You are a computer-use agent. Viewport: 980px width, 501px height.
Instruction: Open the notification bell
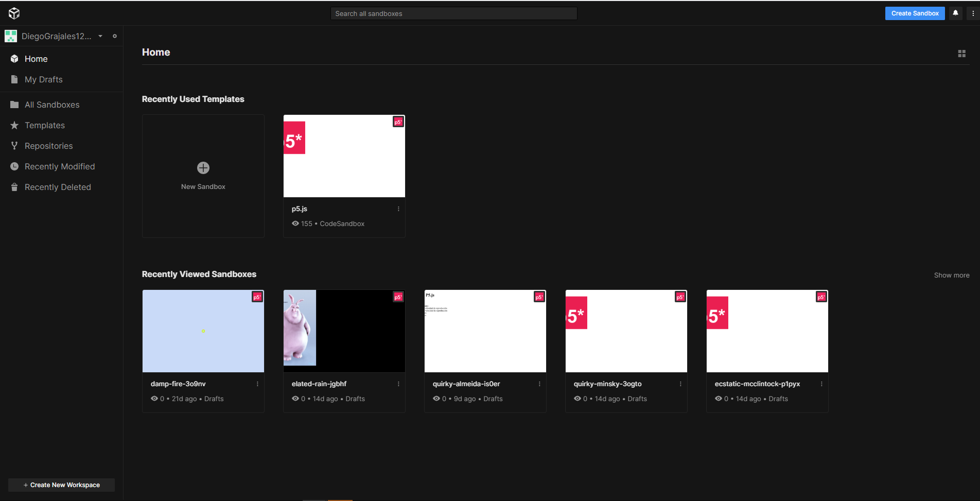955,13
